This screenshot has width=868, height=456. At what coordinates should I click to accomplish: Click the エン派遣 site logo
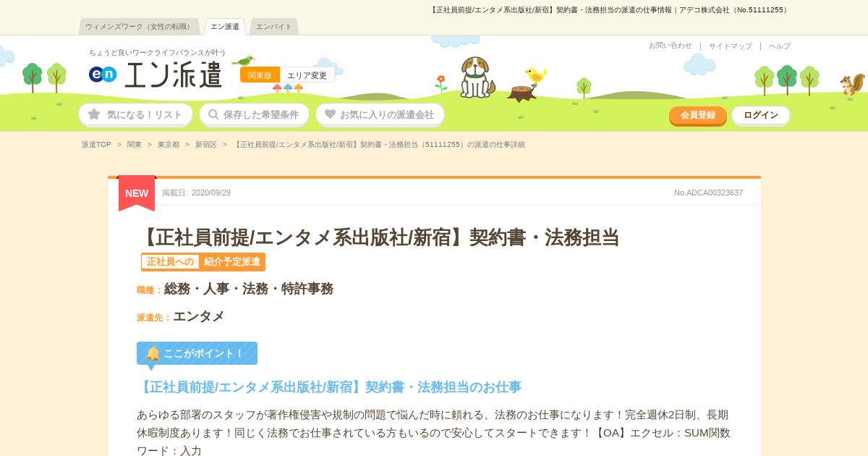coord(156,74)
